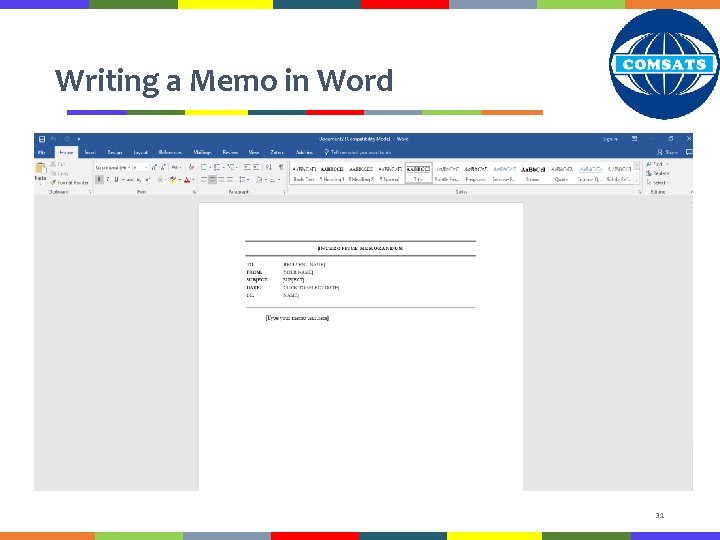720x540 pixels.
Task: Click the Shrink Font icon
Action: [163, 168]
